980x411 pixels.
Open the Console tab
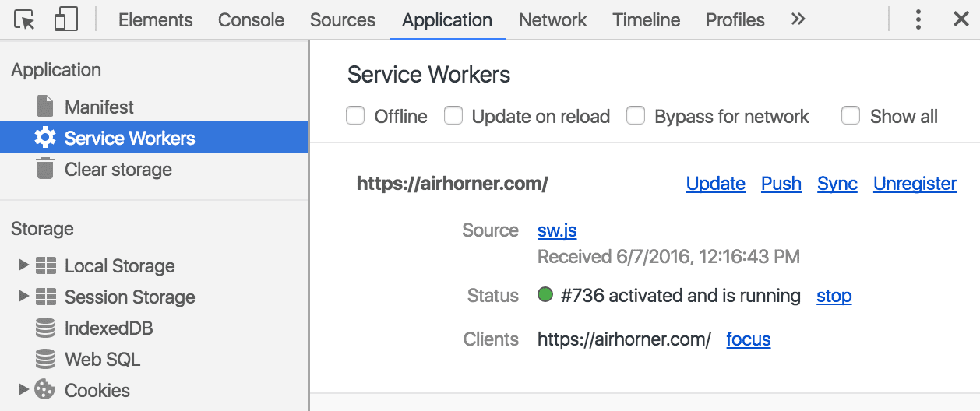pyautogui.click(x=251, y=20)
